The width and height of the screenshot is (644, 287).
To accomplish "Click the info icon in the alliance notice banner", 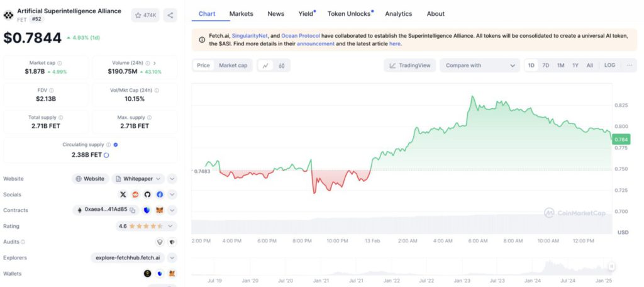I will 202,40.
